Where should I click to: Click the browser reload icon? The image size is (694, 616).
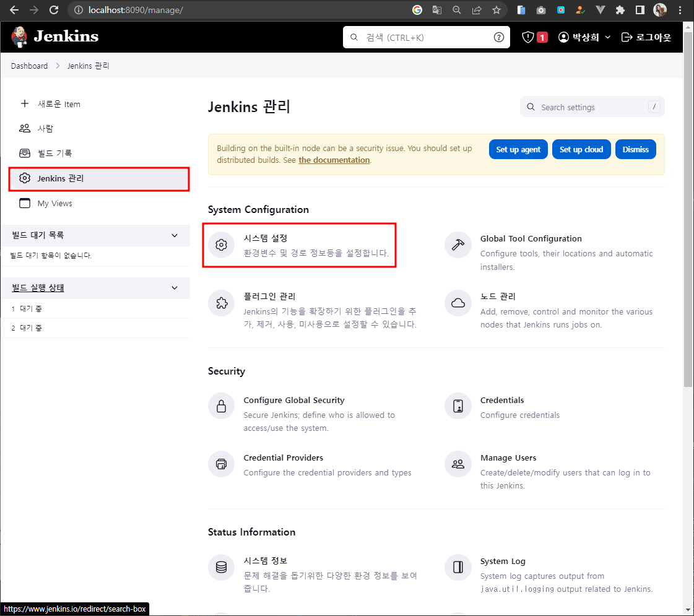pos(54,10)
